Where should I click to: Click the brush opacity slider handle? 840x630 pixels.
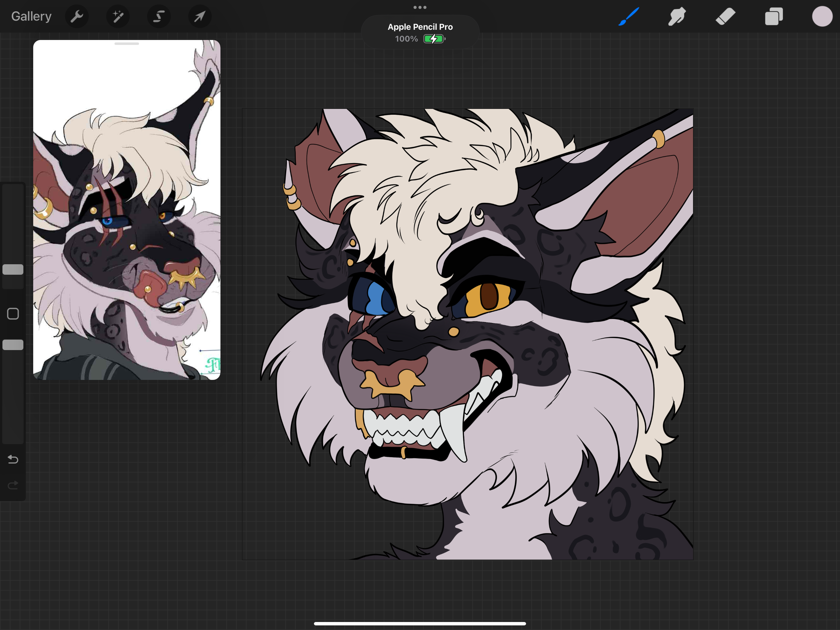point(13,345)
